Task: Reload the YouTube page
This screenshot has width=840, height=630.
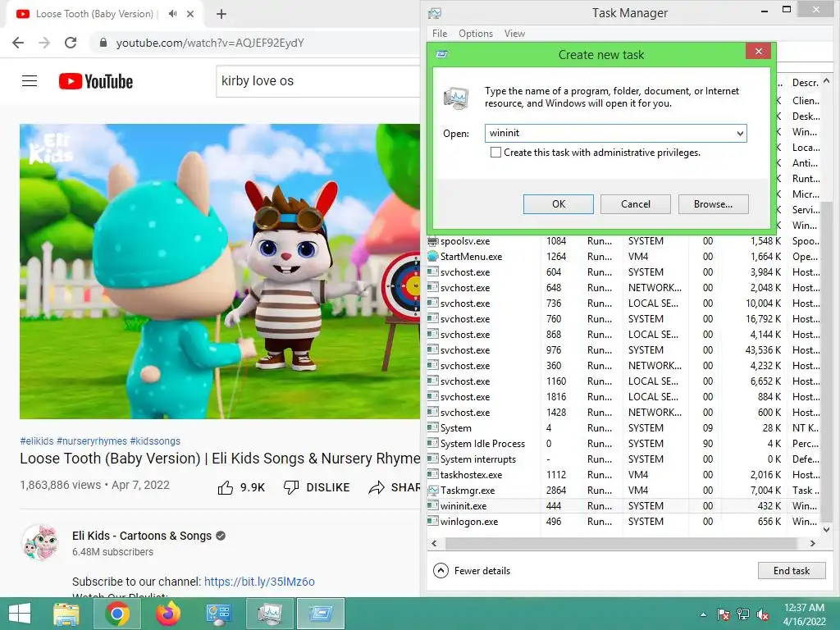Action: pos(71,43)
